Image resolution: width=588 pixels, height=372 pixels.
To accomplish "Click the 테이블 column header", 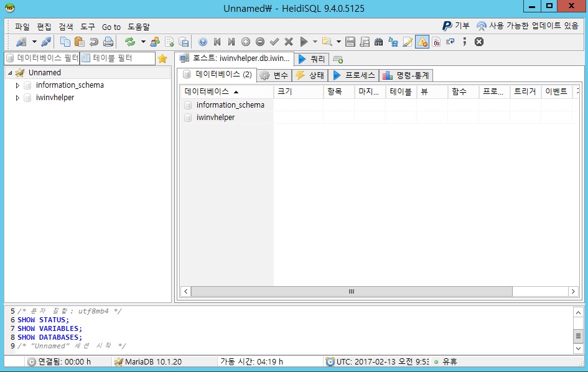I will coord(401,91).
